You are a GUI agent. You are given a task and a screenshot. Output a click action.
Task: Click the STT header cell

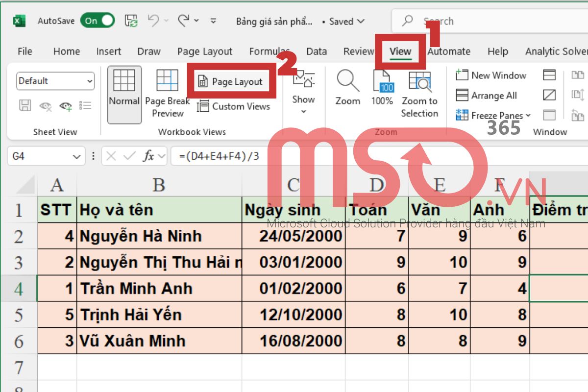click(x=57, y=210)
